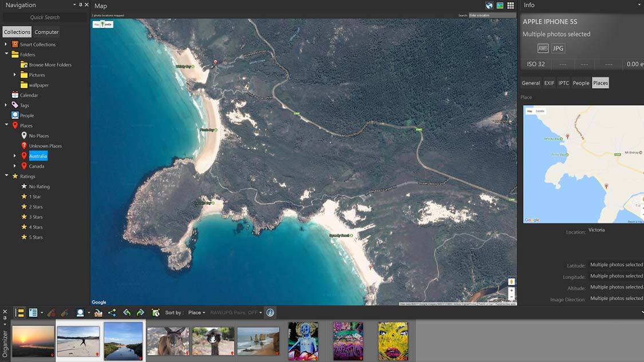Open the Sort by Place dropdown
The width and height of the screenshot is (644, 362).
pos(196,313)
